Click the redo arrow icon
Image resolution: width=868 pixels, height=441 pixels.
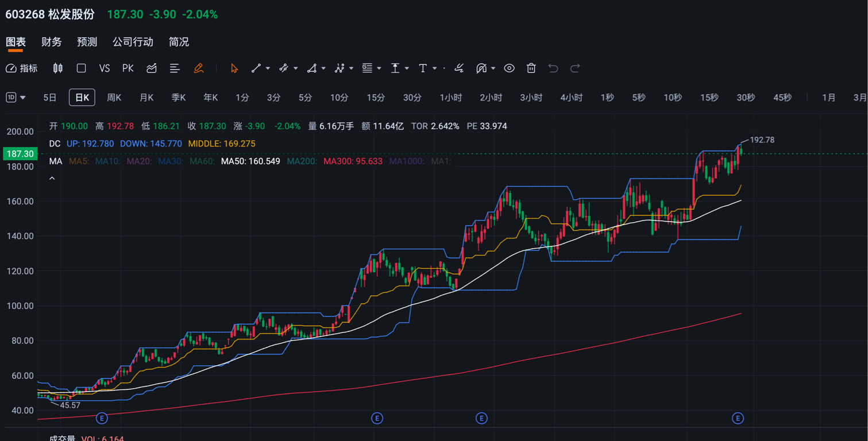pos(575,68)
